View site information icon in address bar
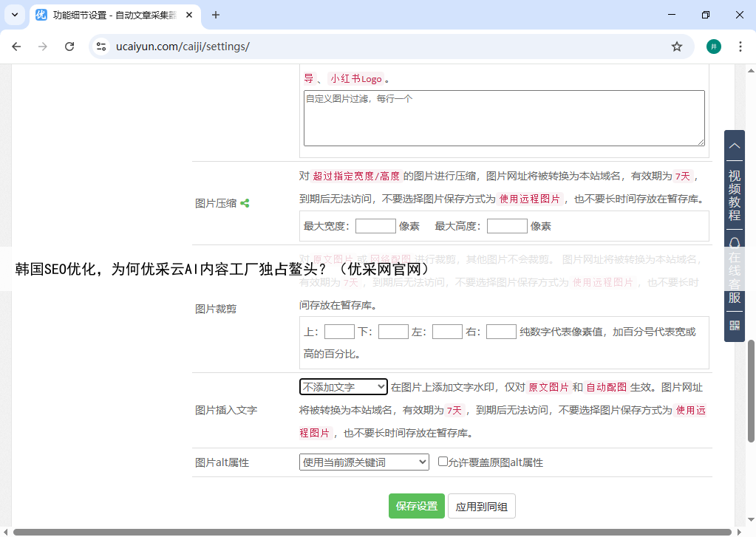The height and width of the screenshot is (537, 756). click(x=102, y=47)
